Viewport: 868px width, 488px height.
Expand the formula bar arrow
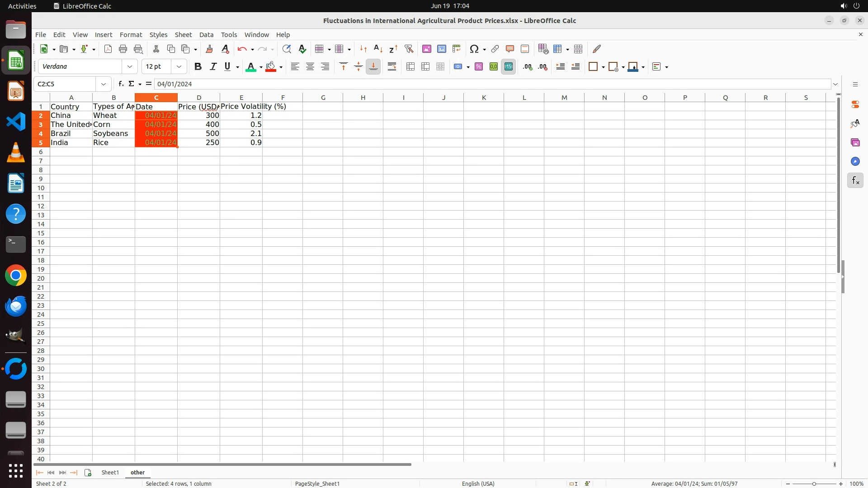click(835, 84)
